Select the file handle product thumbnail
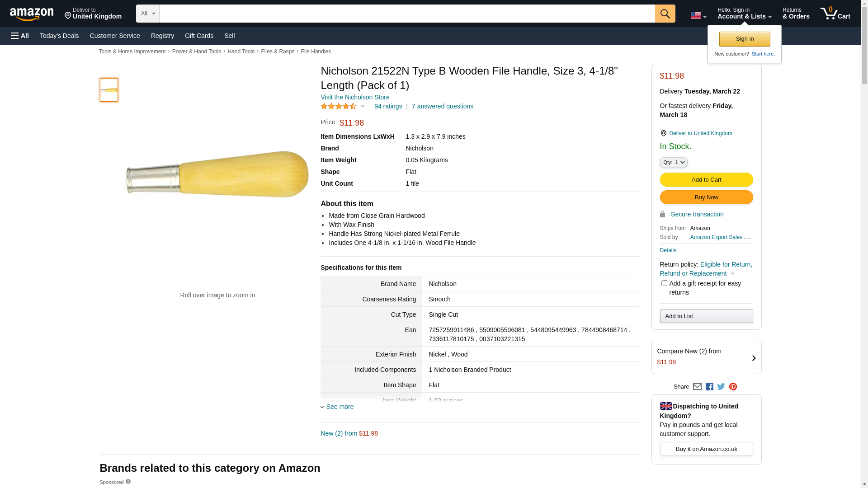The width and height of the screenshot is (868, 488). coord(109,90)
